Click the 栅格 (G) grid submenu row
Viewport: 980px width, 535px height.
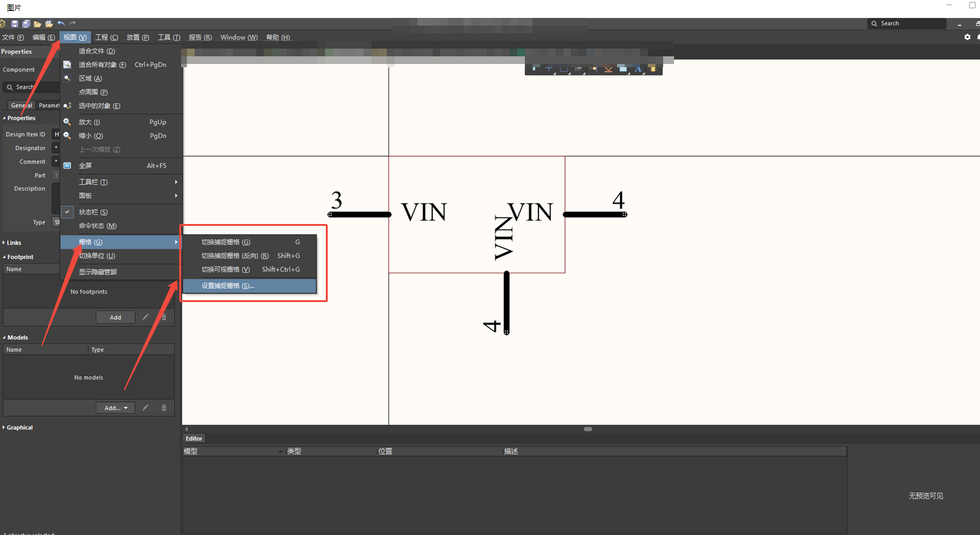121,242
